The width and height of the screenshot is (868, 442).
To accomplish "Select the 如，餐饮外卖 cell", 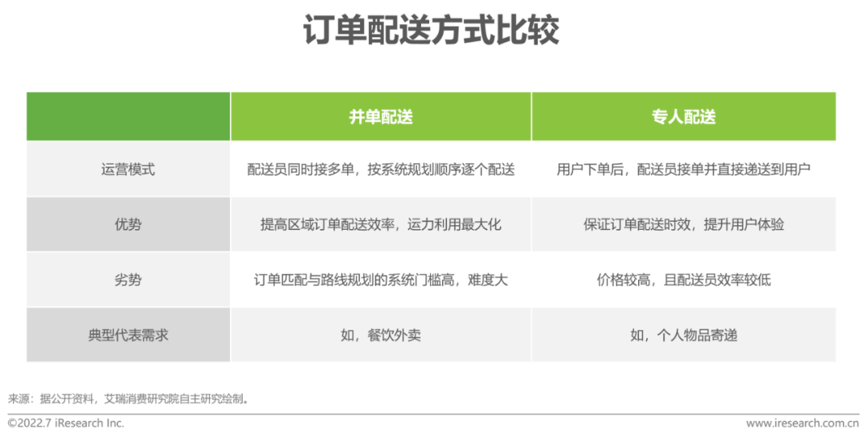I will tap(380, 335).
